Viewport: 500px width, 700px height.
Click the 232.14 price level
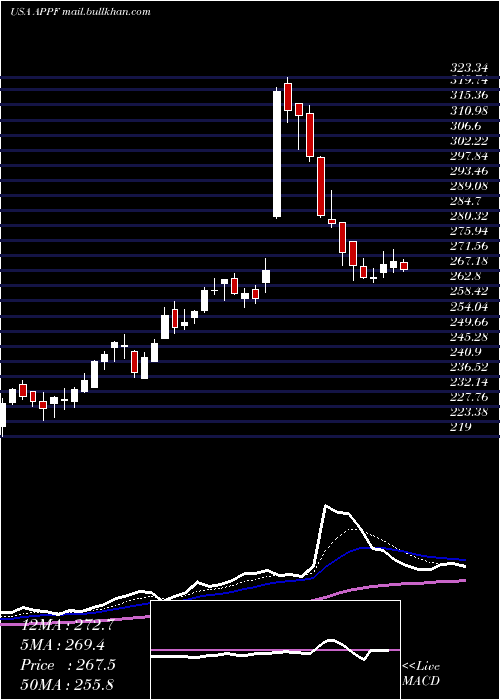point(469,382)
